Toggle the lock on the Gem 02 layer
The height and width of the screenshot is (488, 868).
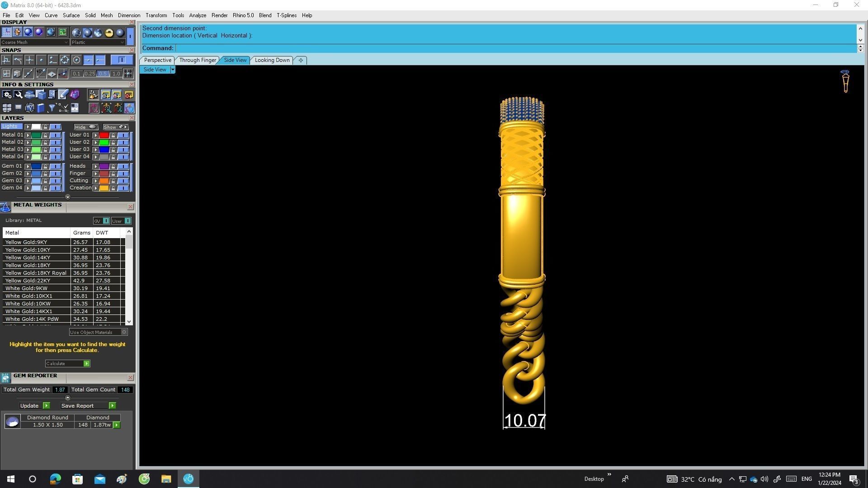point(45,174)
